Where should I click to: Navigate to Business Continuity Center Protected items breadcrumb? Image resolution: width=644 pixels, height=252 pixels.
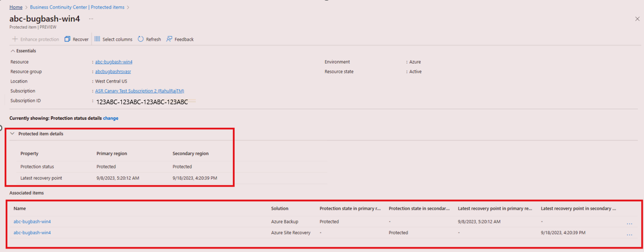78,7
